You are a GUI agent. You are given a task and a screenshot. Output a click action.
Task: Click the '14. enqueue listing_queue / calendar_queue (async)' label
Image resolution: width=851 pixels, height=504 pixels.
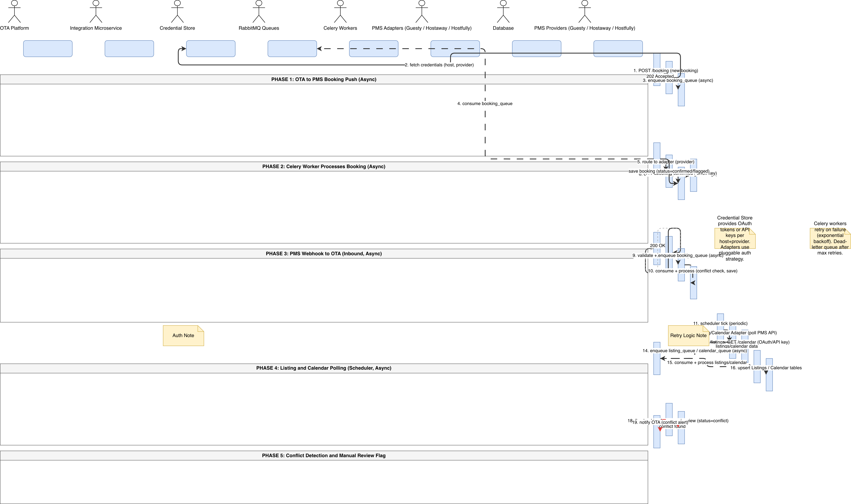(x=695, y=351)
